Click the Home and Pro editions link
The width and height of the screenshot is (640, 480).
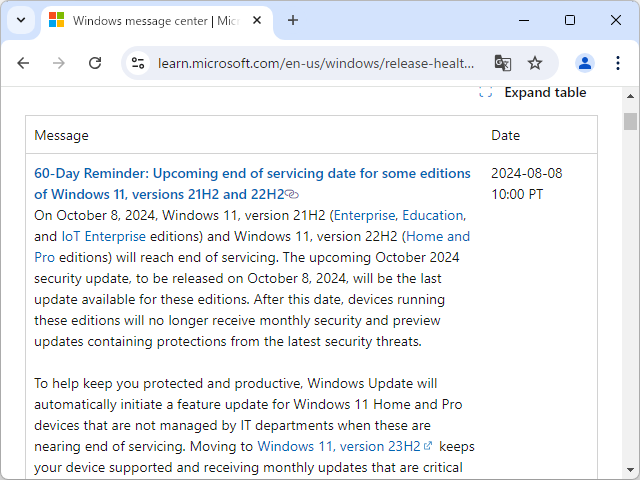pyautogui.click(x=437, y=237)
